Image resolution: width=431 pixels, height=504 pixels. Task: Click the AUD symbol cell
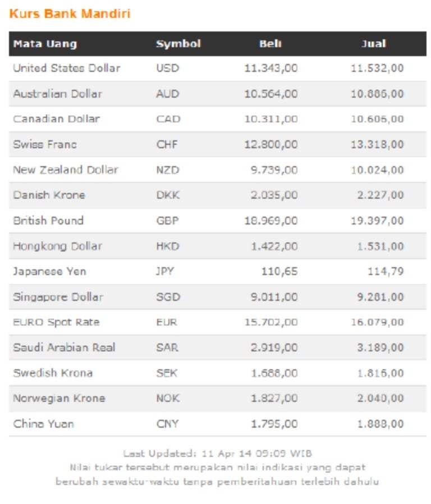(x=167, y=94)
